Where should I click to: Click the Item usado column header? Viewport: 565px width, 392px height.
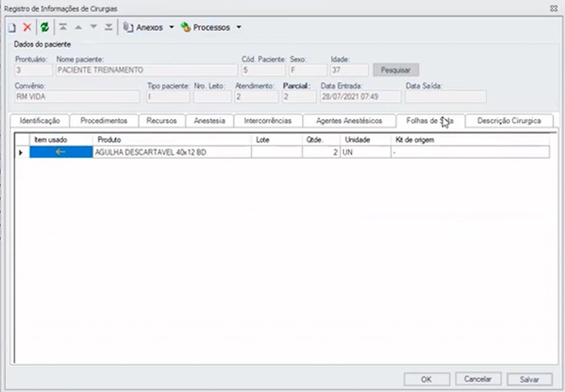(x=61, y=140)
